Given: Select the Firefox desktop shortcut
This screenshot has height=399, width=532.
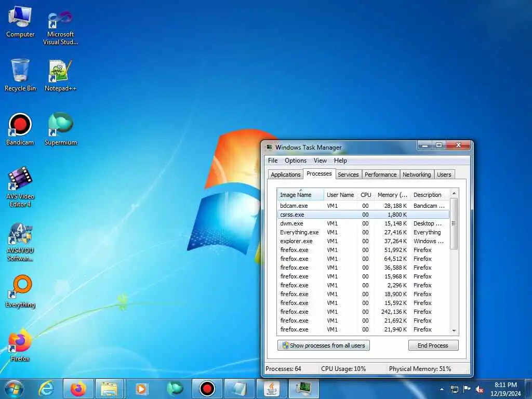Looking at the screenshot, I should [20, 345].
